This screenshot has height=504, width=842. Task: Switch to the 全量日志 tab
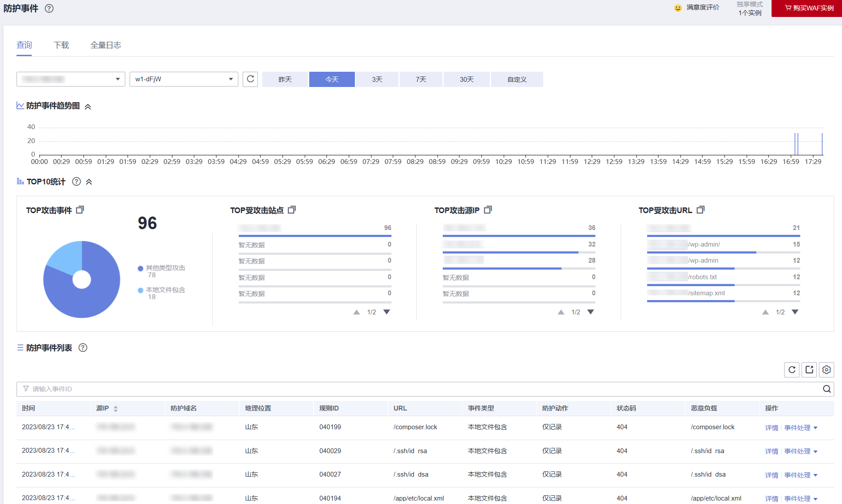(106, 45)
